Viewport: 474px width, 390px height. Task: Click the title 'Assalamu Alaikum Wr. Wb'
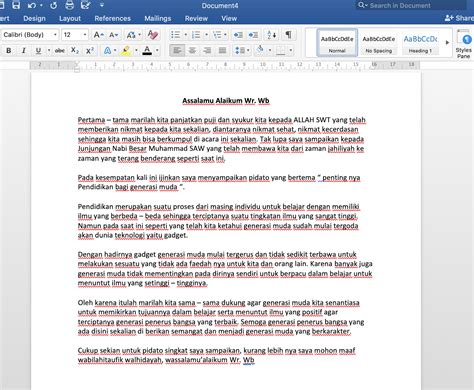pos(226,101)
